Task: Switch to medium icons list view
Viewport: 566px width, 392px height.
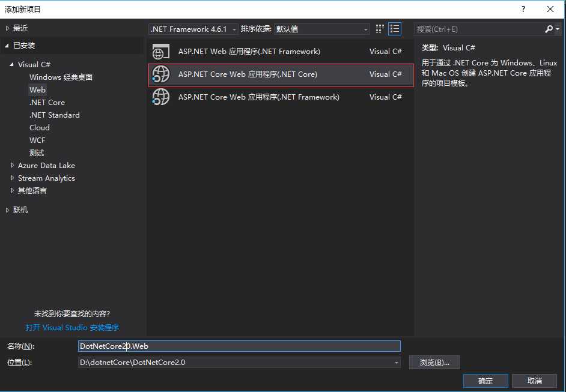Action: 395,29
